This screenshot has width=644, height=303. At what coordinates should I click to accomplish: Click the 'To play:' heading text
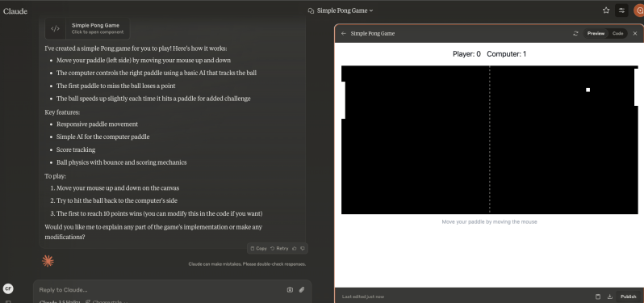coord(55,175)
